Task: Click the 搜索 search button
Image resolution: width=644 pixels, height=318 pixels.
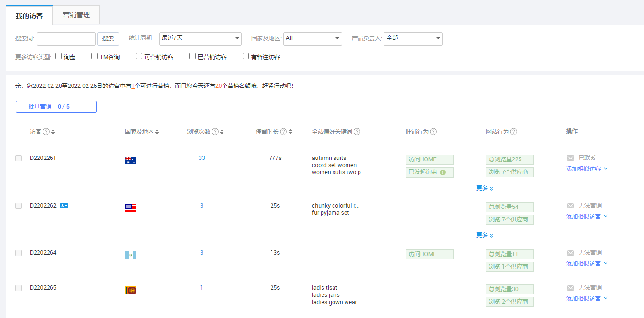Action: coord(108,38)
